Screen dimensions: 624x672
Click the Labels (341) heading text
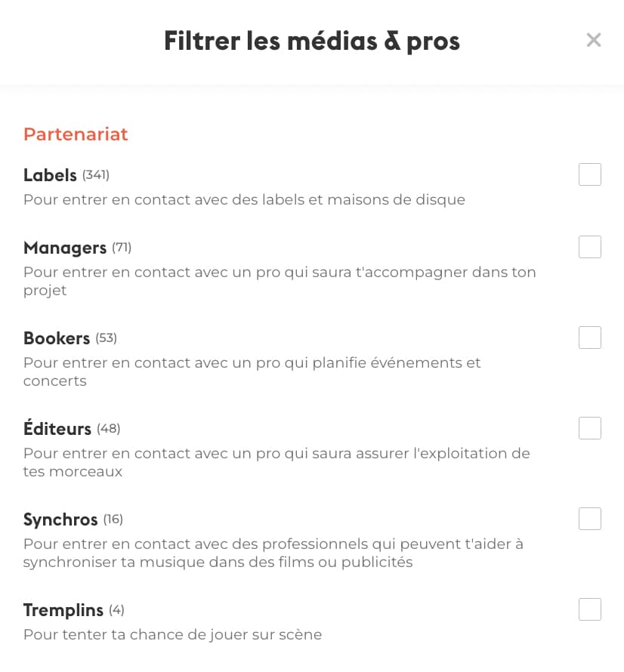coord(66,175)
